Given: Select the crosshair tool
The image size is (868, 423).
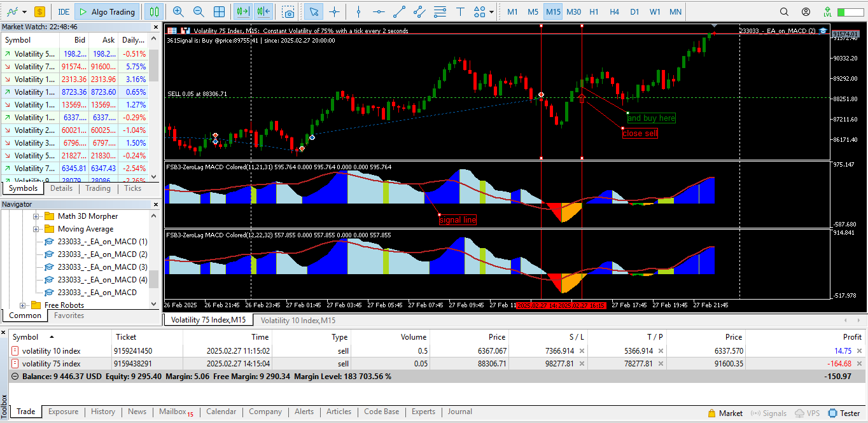Looking at the screenshot, I should 334,11.
